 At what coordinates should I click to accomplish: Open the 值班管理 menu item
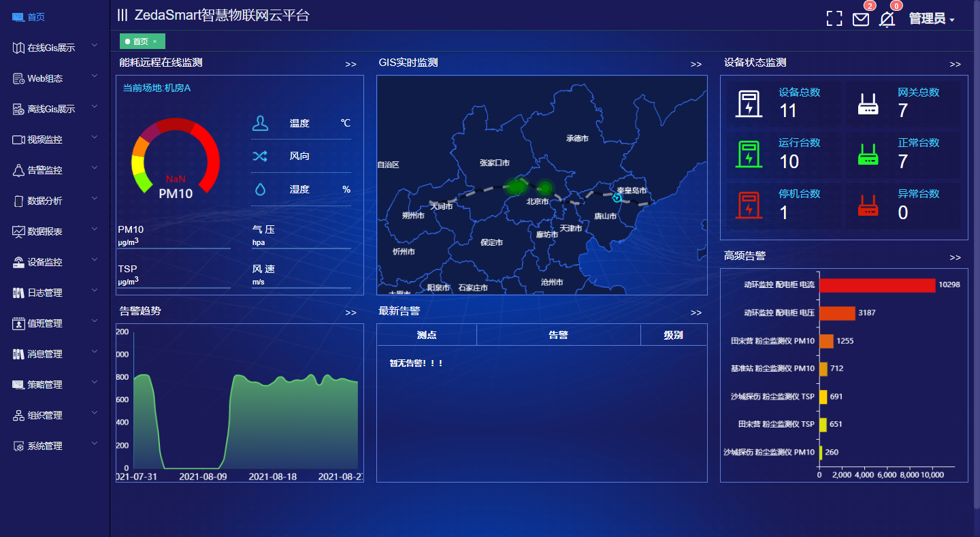[x=54, y=323]
